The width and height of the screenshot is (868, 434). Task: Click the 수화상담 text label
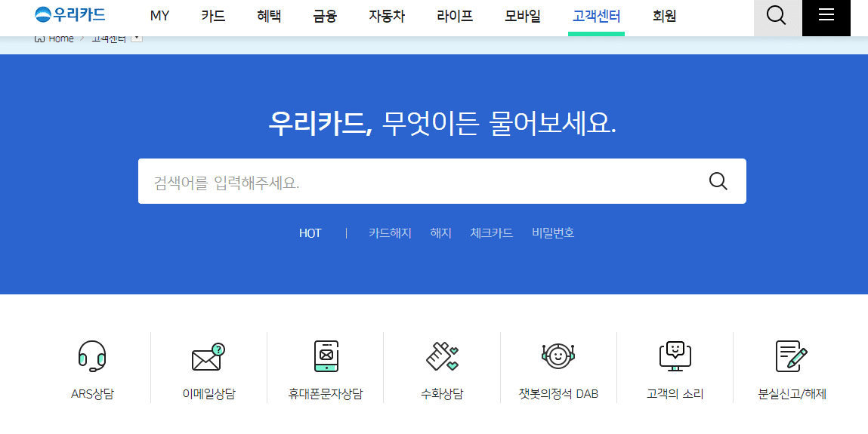click(442, 394)
